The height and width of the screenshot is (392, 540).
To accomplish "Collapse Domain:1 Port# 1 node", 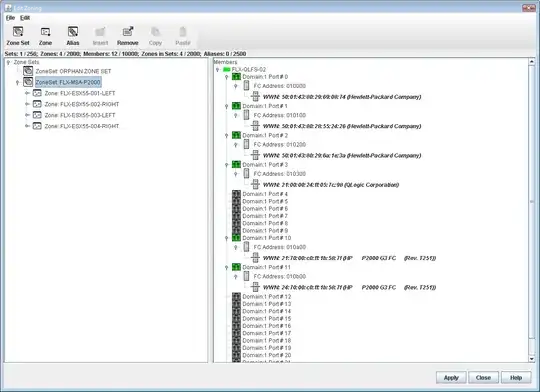I will [227, 106].
